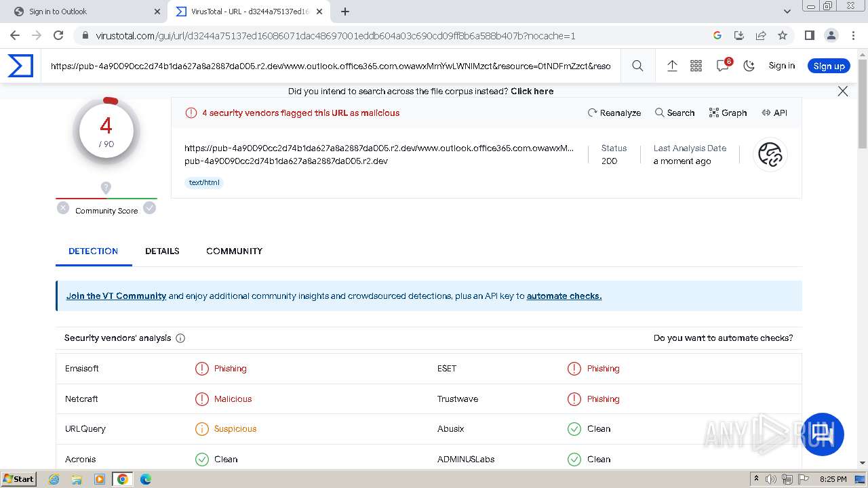Click the Reanalyze button
The image size is (868, 488).
click(614, 113)
